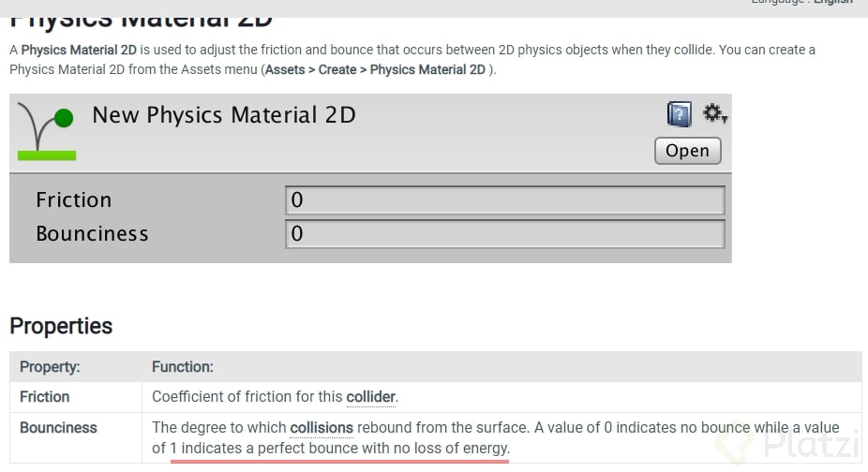Screen dimensions: 868x472
Task: Click the Property column header
Action: coord(50,367)
